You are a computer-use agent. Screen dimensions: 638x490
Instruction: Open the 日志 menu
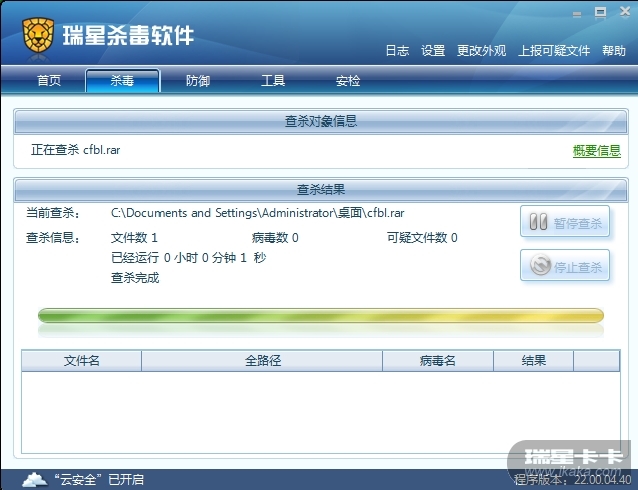point(397,51)
